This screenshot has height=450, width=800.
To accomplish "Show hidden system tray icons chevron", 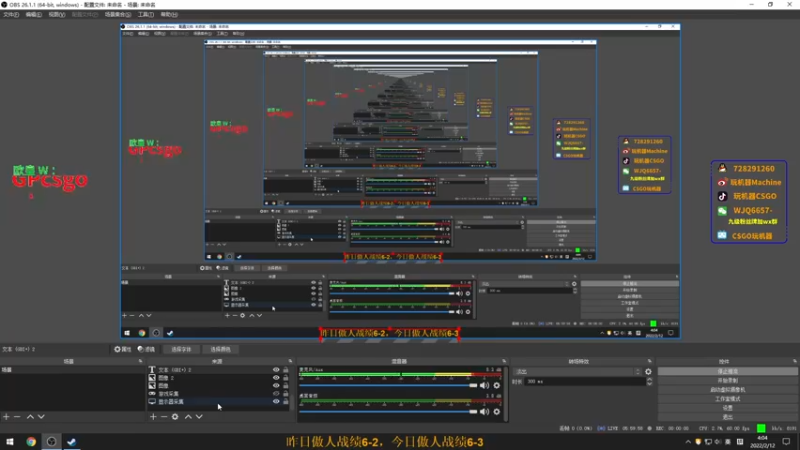I will pyautogui.click(x=688, y=442).
